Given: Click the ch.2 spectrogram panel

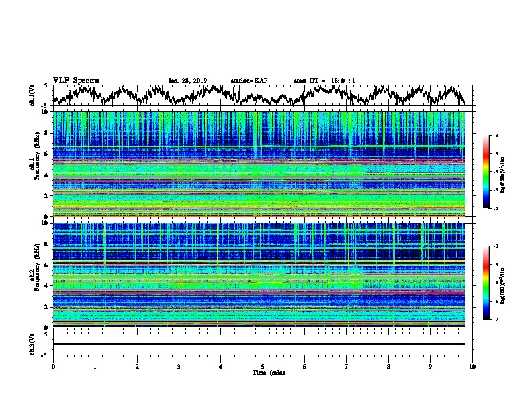Looking at the screenshot, I should [259, 275].
